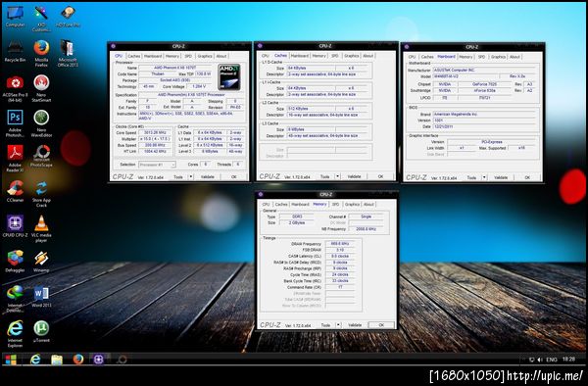Open the Store App Crack desktop icon
This screenshot has width=588, height=386.
(x=41, y=194)
